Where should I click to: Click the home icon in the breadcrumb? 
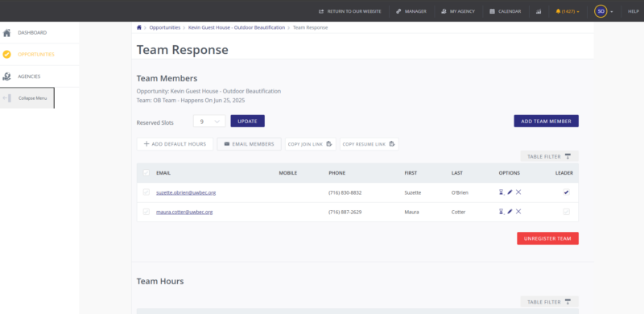[x=138, y=27]
